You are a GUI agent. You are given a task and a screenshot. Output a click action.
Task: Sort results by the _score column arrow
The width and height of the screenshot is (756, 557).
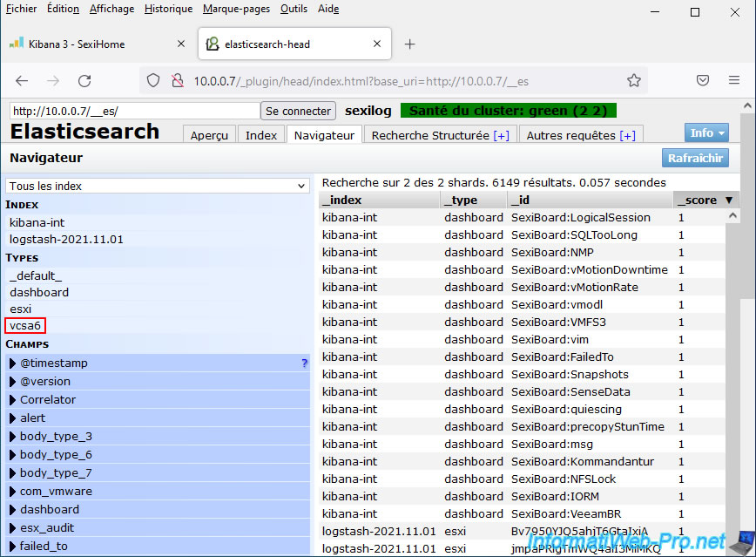point(728,200)
